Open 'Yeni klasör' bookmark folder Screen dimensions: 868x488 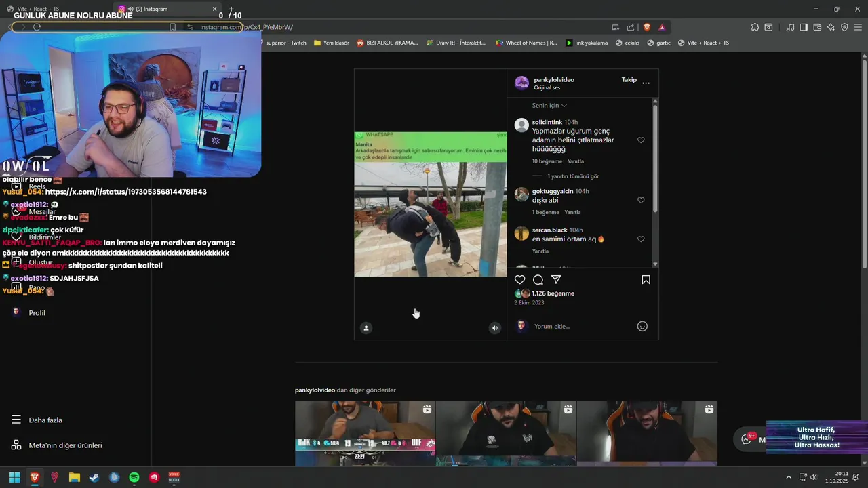pyautogui.click(x=332, y=43)
